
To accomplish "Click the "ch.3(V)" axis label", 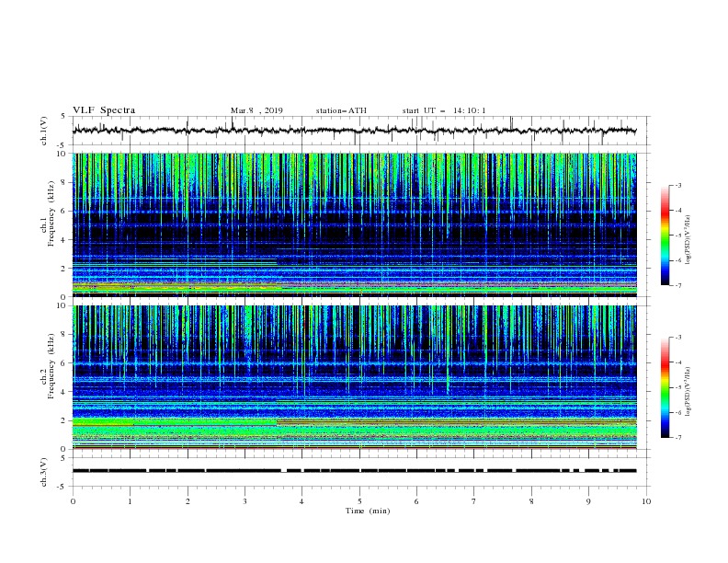I will [x=44, y=472].
